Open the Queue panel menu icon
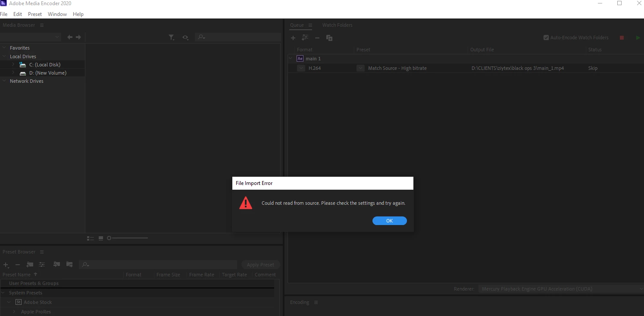This screenshot has width=644, height=316. [x=310, y=25]
